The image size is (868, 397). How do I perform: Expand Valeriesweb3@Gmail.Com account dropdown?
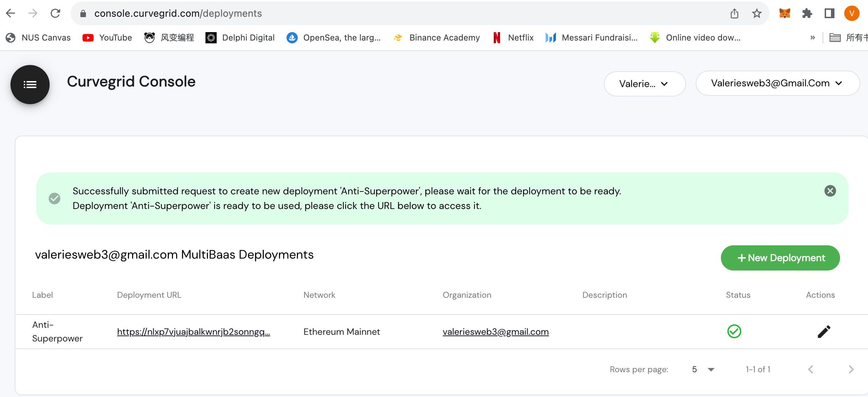777,83
